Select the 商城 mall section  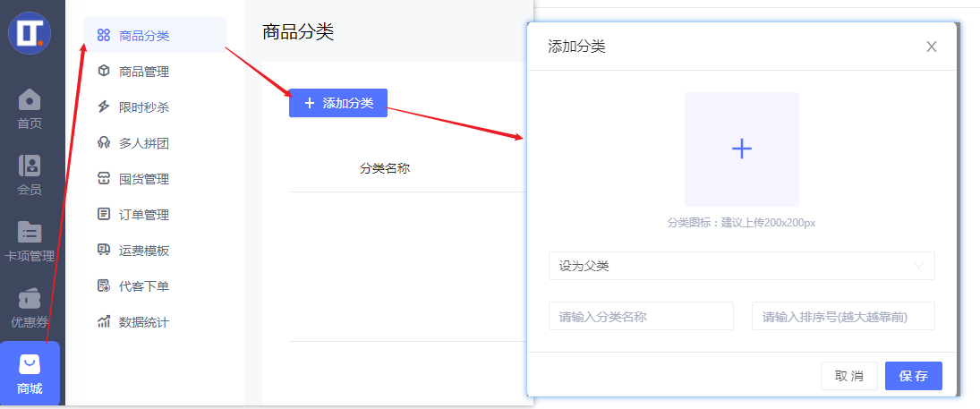pyautogui.click(x=30, y=374)
